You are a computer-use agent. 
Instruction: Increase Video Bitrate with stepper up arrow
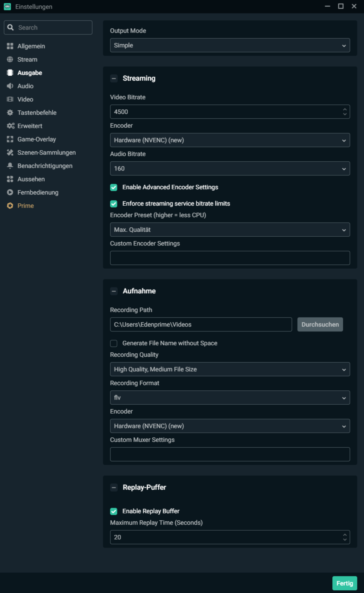[345, 109]
